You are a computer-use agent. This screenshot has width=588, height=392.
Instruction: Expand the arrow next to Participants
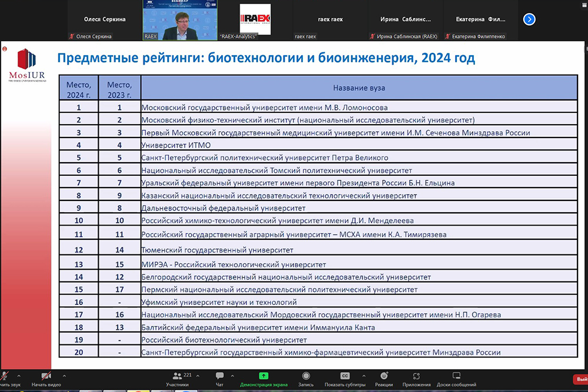click(x=196, y=376)
